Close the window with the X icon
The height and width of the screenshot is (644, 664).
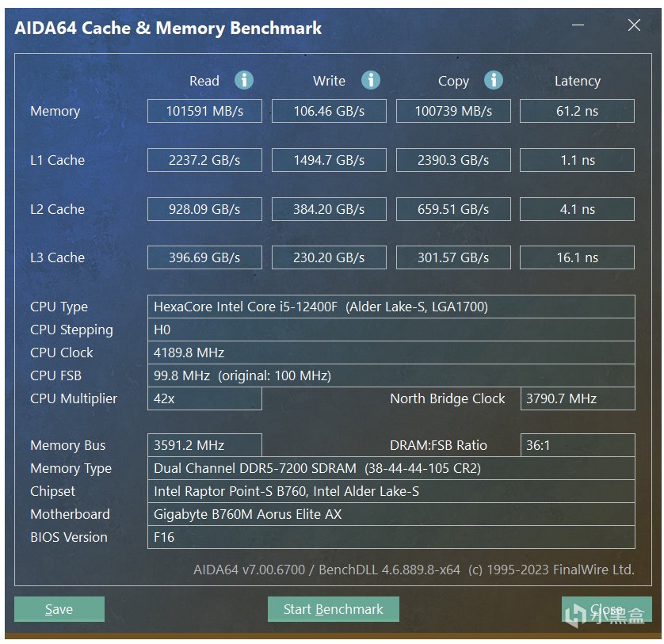click(634, 25)
